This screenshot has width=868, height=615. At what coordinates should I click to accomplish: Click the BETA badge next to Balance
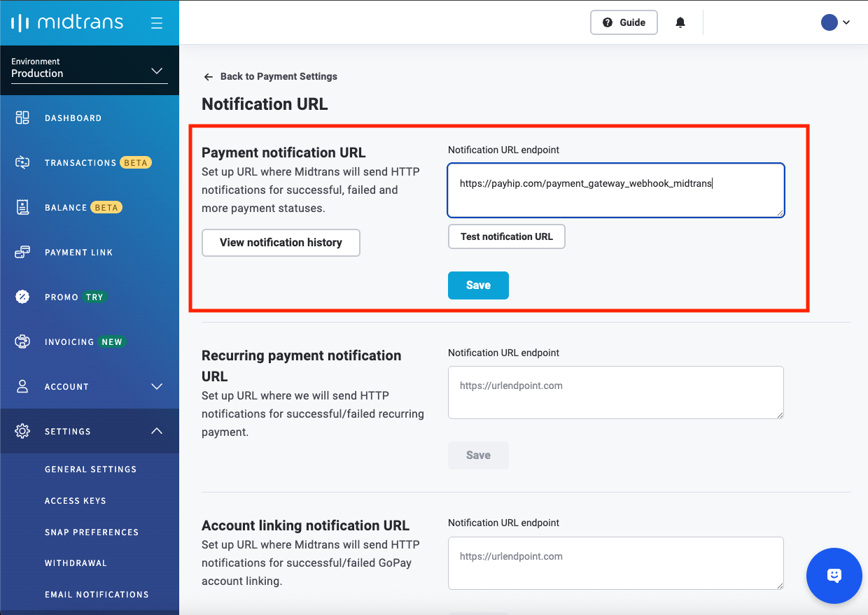click(x=106, y=208)
